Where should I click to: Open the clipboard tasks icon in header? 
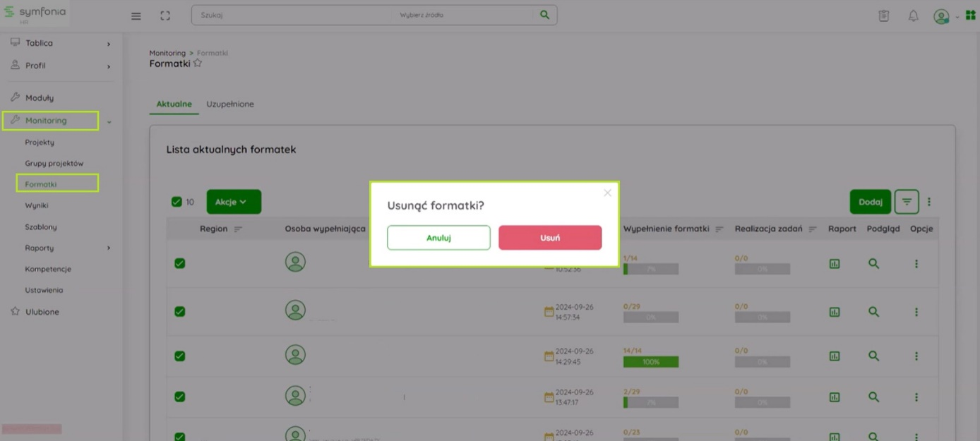pyautogui.click(x=883, y=16)
